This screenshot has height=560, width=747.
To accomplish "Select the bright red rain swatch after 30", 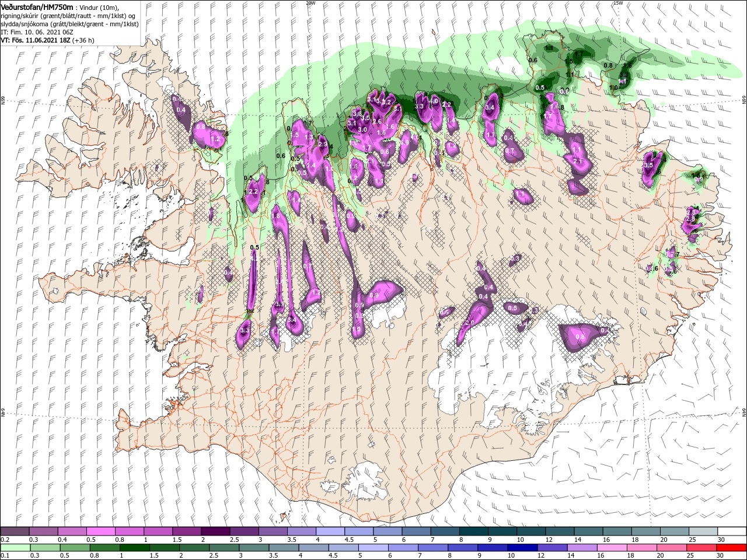I will pos(730,548).
